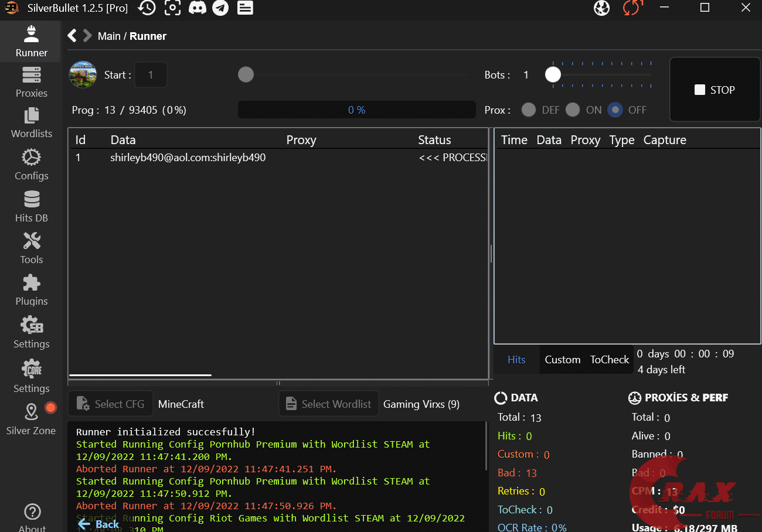Viewport: 762px width, 532px height.
Task: Open the Tools section
Action: click(x=31, y=248)
